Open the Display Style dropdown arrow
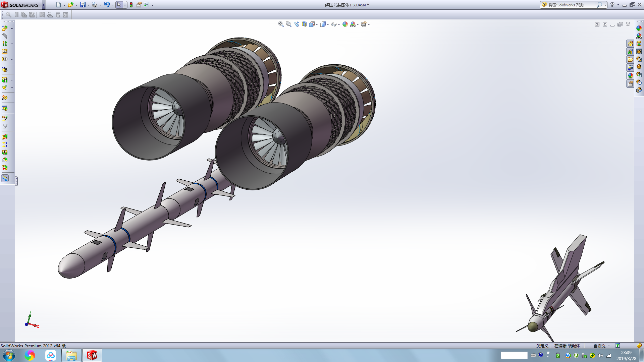The image size is (644, 362). pos(328,24)
